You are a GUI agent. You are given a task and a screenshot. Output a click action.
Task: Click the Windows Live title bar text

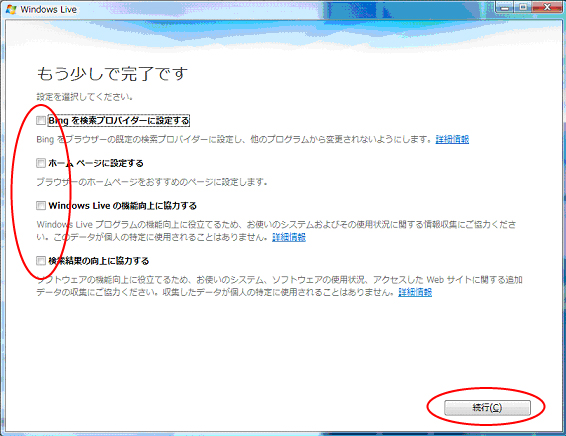point(48,10)
